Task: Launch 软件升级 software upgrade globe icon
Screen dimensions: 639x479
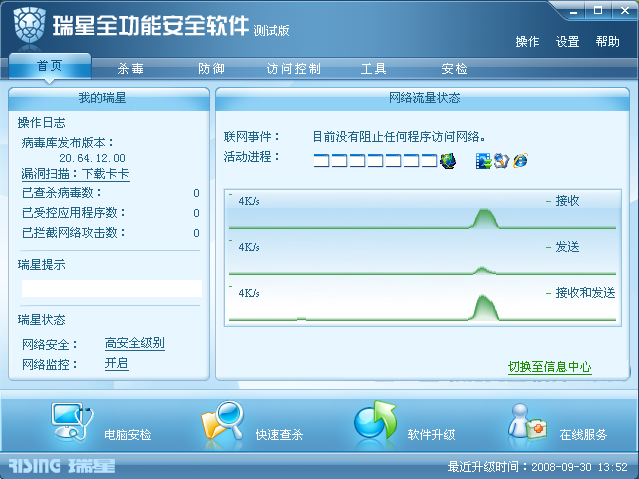Action: [375, 421]
